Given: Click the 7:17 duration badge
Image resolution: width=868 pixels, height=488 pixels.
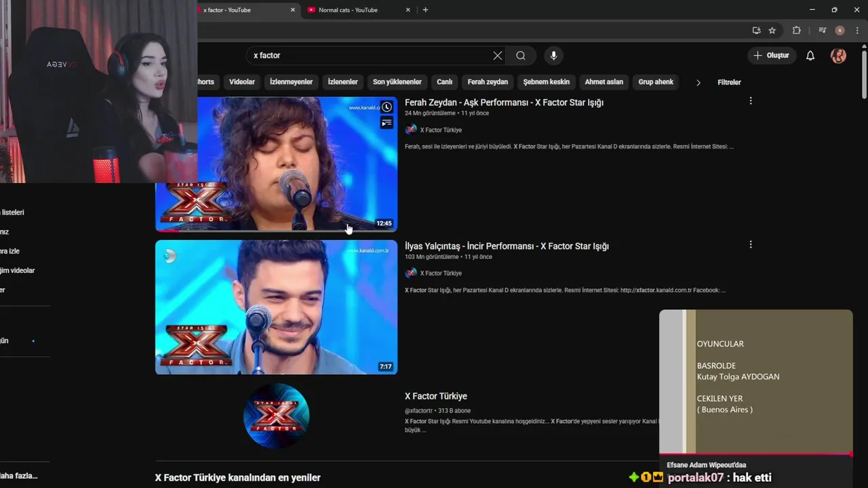Looking at the screenshot, I should coord(385,367).
